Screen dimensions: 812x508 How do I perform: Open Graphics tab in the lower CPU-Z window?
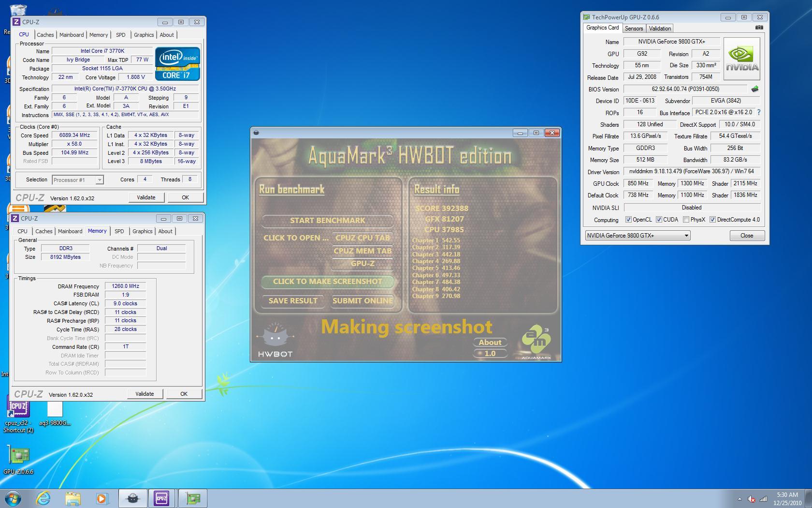pos(142,231)
